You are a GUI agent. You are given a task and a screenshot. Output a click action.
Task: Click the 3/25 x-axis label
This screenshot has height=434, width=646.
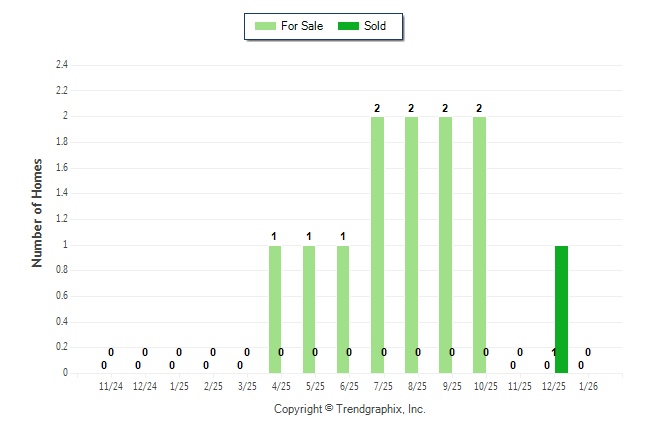[x=246, y=386]
